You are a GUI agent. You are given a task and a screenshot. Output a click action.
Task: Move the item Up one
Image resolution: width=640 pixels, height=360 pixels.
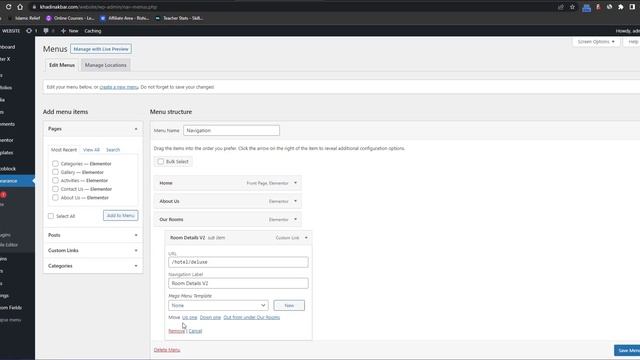[189, 318]
